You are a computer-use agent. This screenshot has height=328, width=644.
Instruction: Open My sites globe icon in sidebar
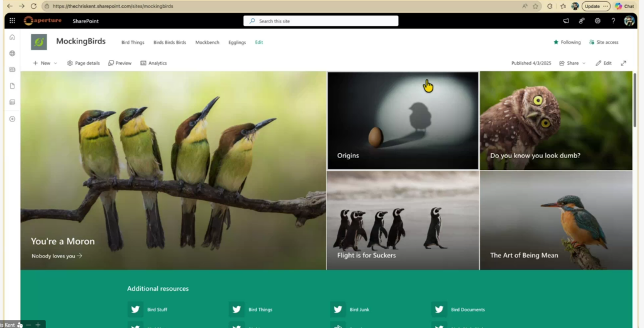click(12, 54)
